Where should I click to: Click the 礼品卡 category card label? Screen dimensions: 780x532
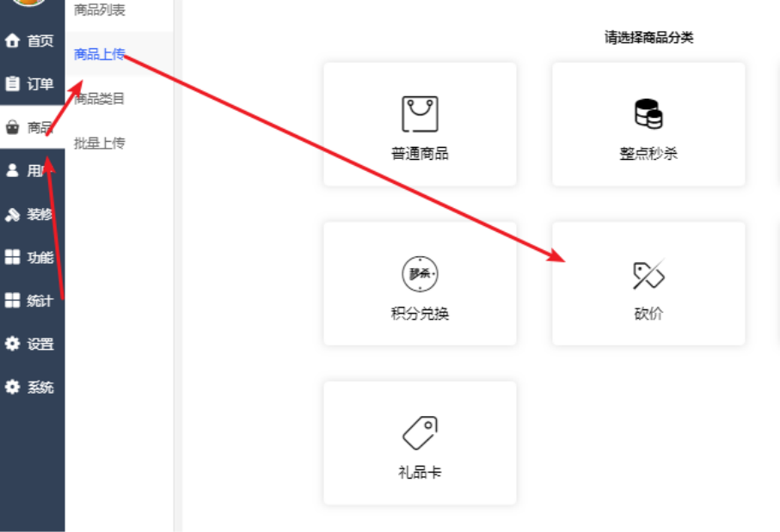pos(420,472)
